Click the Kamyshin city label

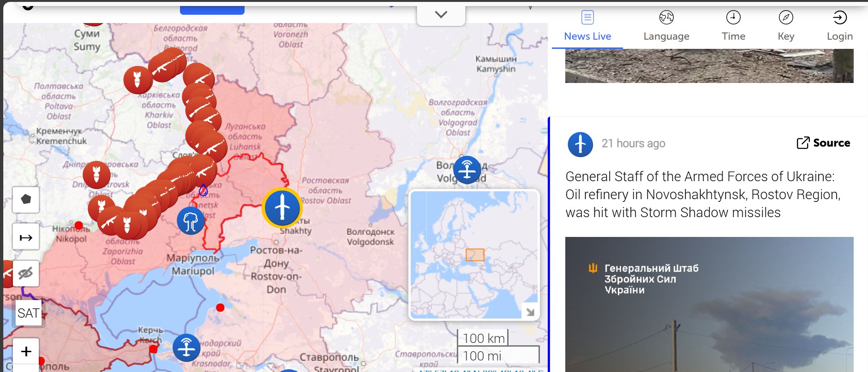click(x=496, y=64)
